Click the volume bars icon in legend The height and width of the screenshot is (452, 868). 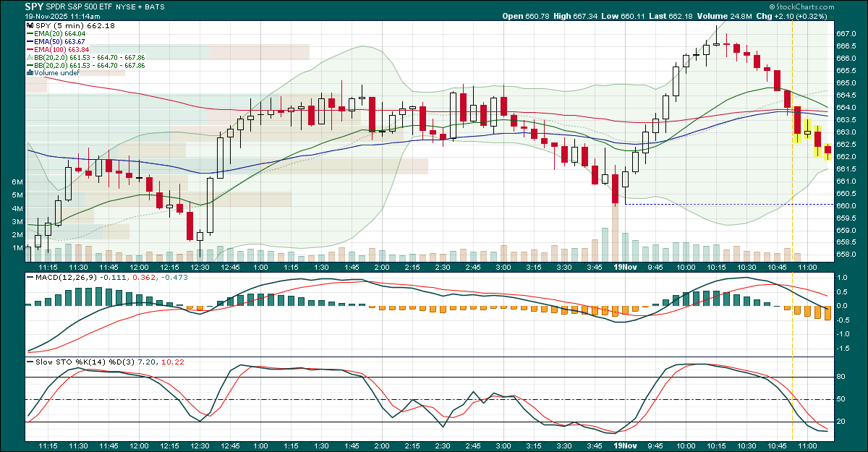(29, 72)
